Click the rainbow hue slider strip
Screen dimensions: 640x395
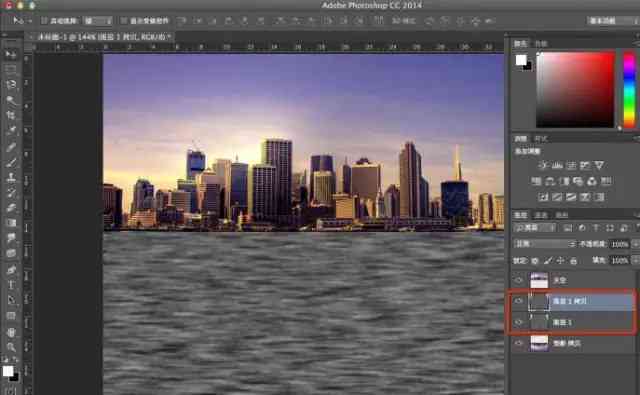point(629,89)
